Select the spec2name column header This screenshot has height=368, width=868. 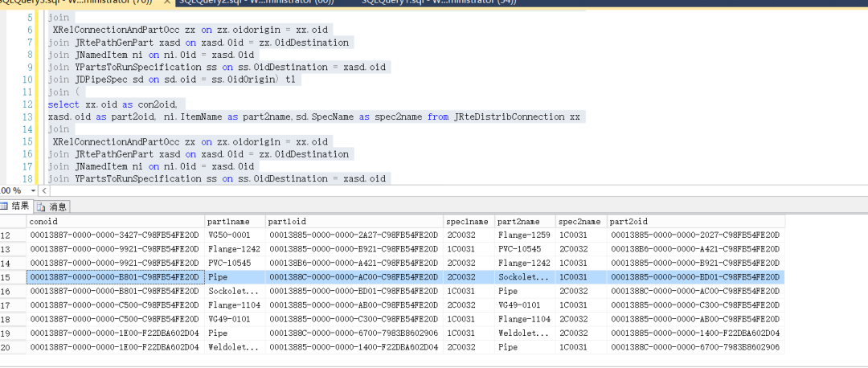581,221
